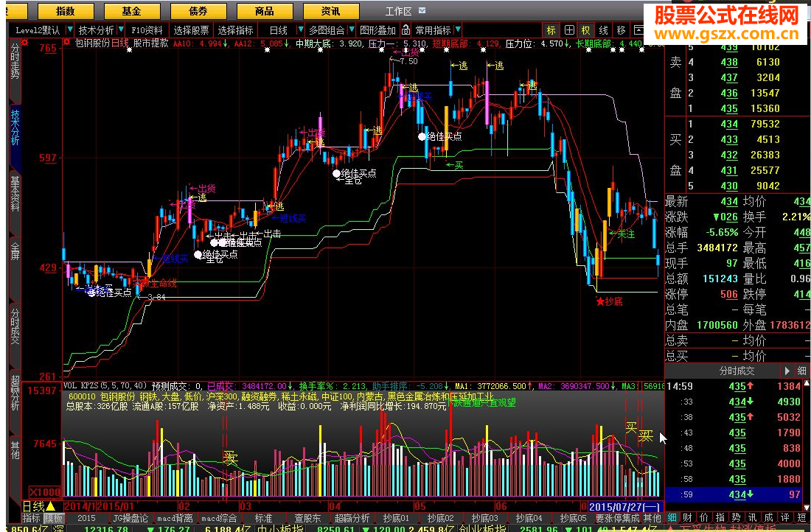The image size is (811, 532).
Task: Switch to the 抄底03 tab
Action: [484, 518]
